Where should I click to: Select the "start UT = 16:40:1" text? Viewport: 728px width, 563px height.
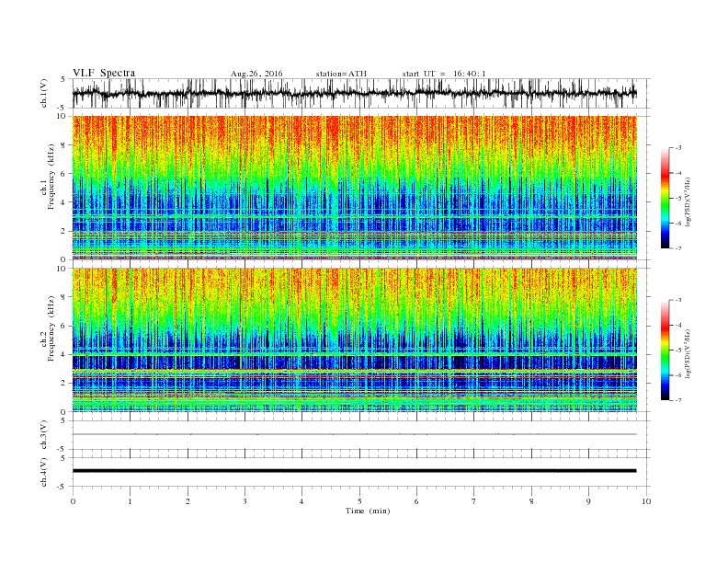tap(444, 74)
